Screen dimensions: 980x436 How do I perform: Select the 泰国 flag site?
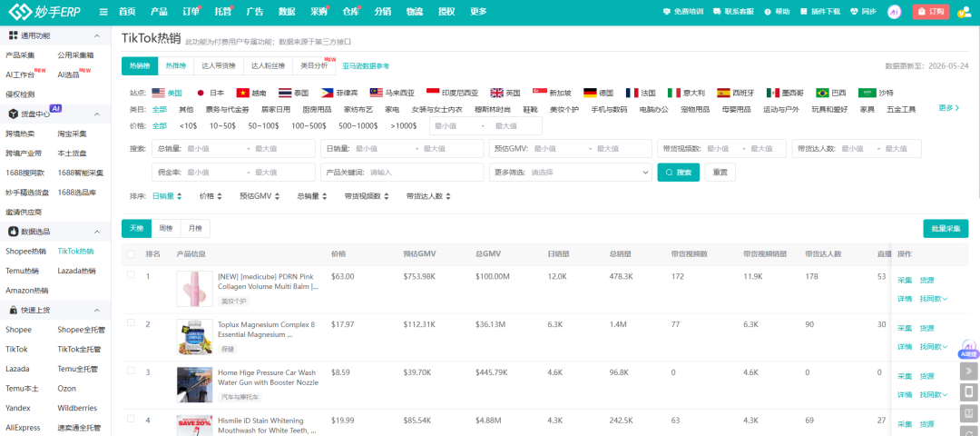coord(294,94)
